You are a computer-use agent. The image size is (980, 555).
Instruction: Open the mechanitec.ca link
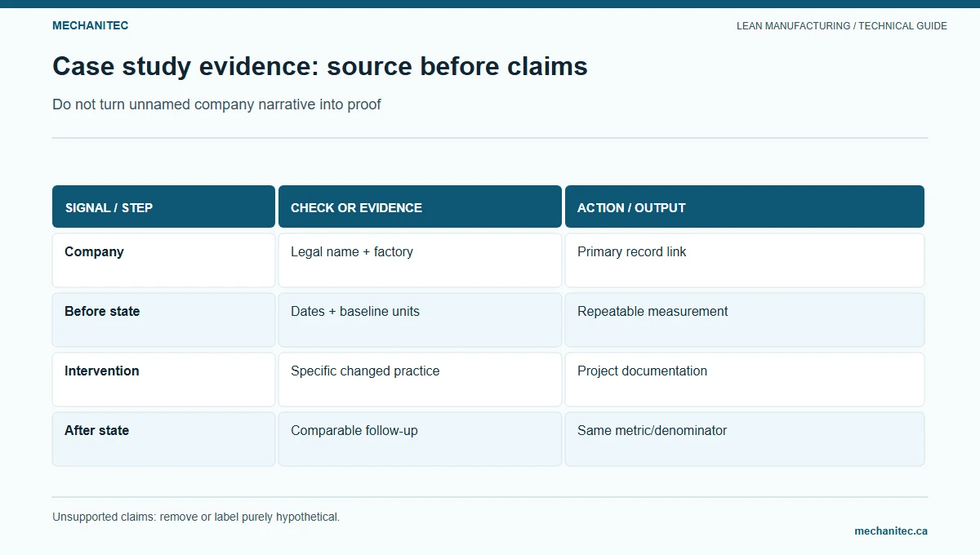891,531
